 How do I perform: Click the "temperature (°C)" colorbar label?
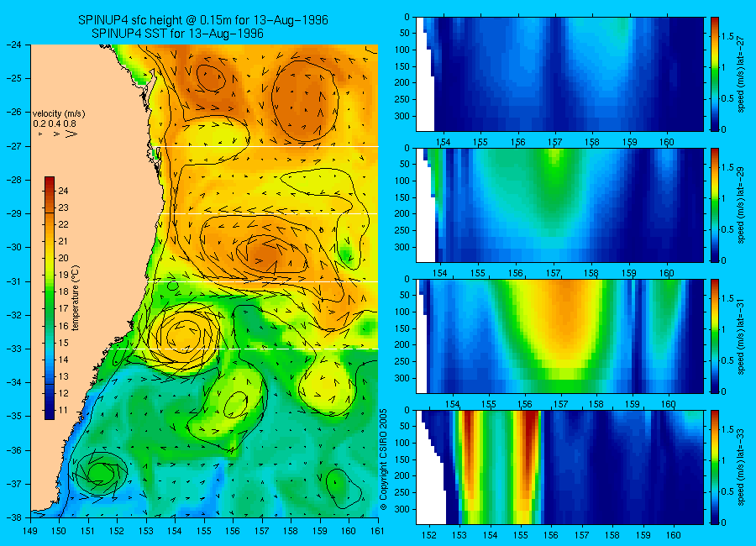coord(76,298)
